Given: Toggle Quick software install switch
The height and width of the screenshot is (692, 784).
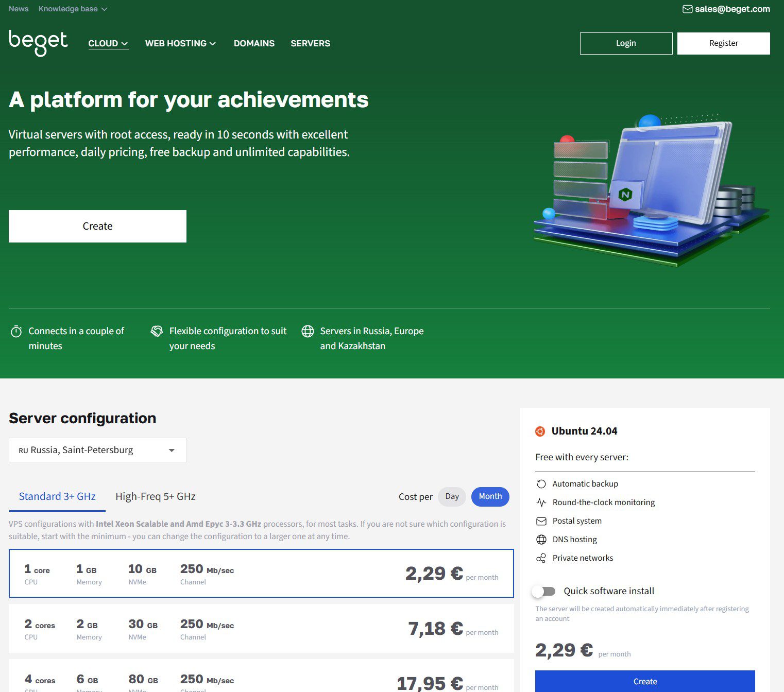Looking at the screenshot, I should [x=544, y=591].
